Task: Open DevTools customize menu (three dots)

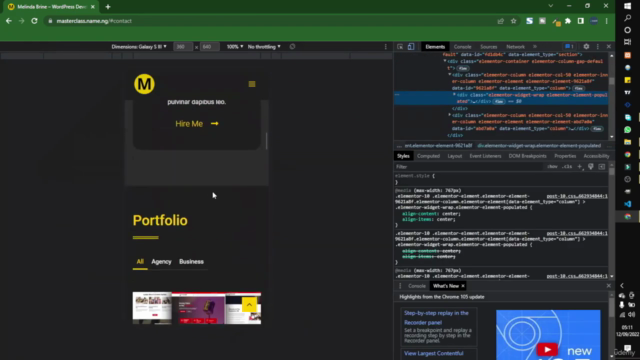Action: click(598, 47)
